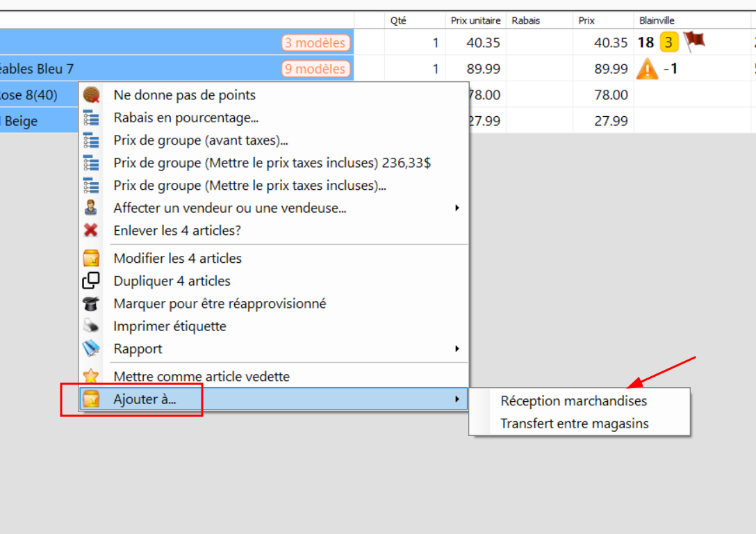
Task: Click the Rabais cell in the first row
Action: click(539, 42)
